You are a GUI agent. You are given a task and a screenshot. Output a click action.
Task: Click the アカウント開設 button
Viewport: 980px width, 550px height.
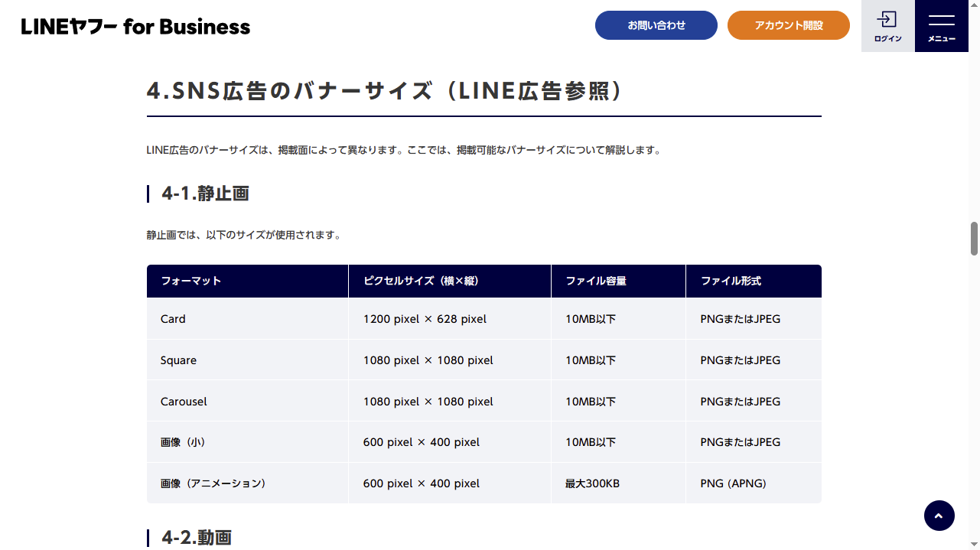click(789, 25)
